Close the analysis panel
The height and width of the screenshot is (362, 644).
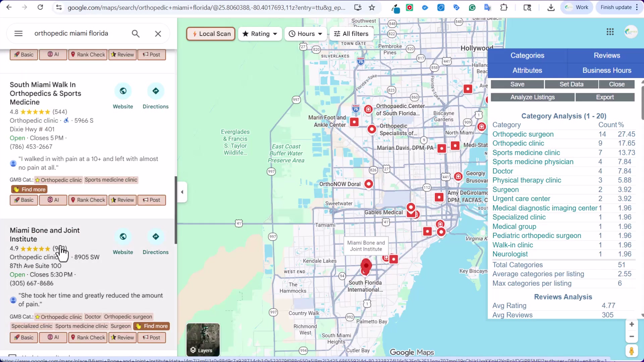(x=617, y=84)
